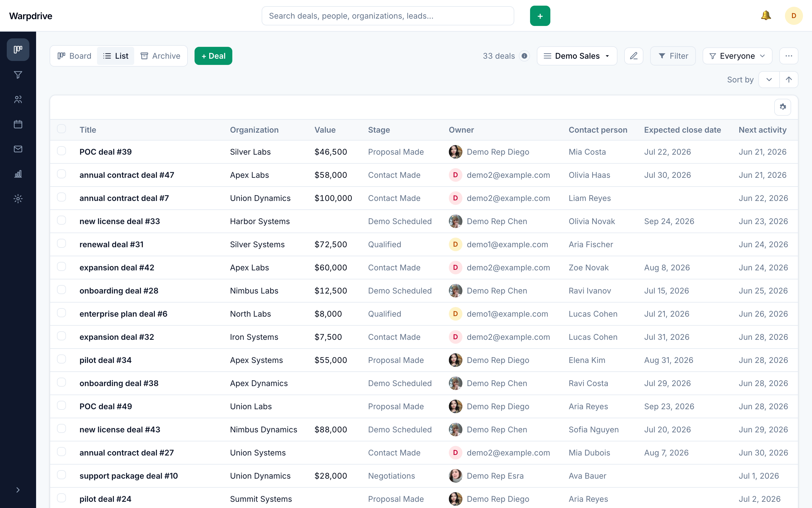Click the search deals input field
Screen dimensions: 812x508
point(388,16)
